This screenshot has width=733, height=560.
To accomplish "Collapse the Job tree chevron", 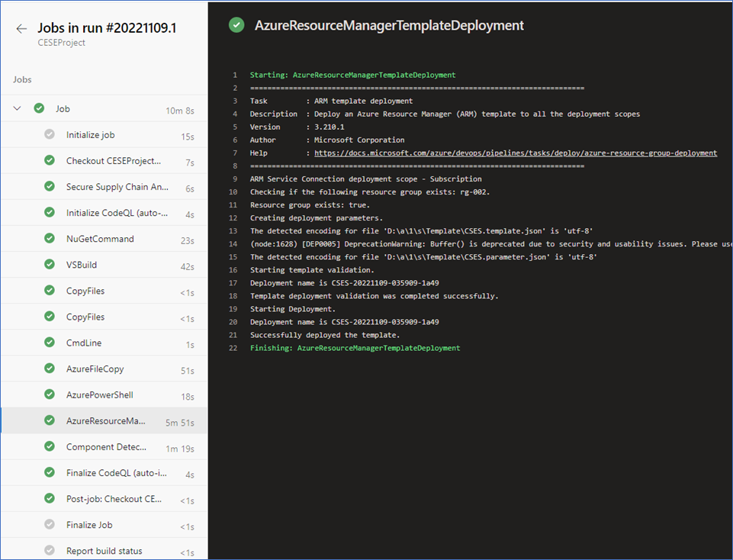I will coord(18,108).
